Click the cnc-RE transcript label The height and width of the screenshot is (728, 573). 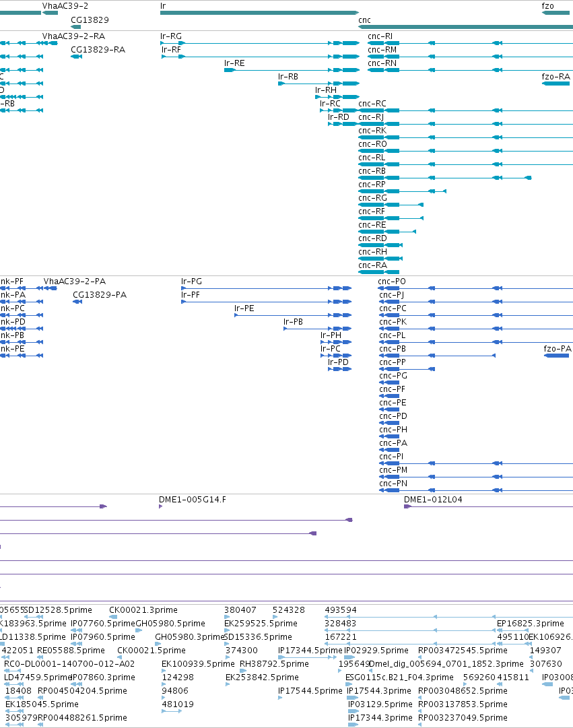coord(372,225)
